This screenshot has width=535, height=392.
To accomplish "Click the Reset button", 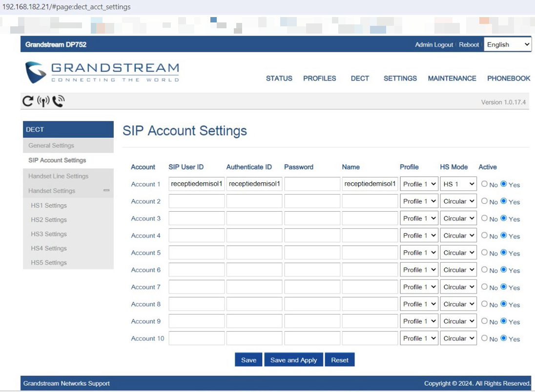I will [x=340, y=360].
